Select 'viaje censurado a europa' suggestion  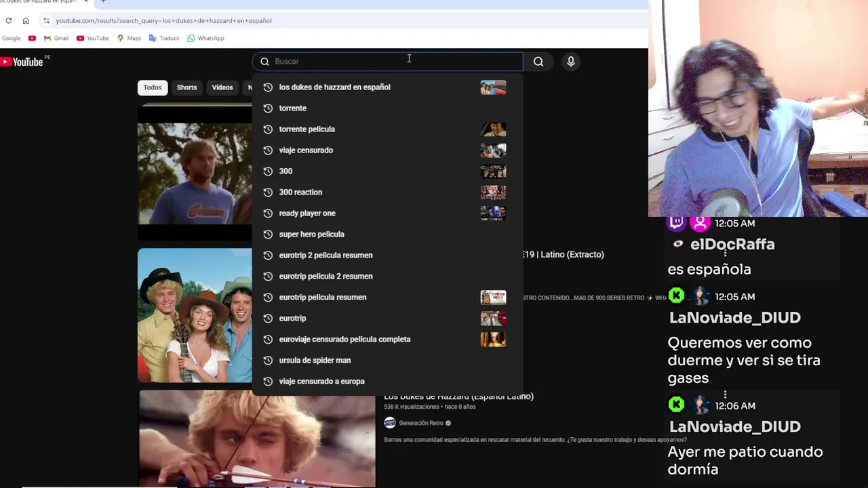pyautogui.click(x=387, y=381)
